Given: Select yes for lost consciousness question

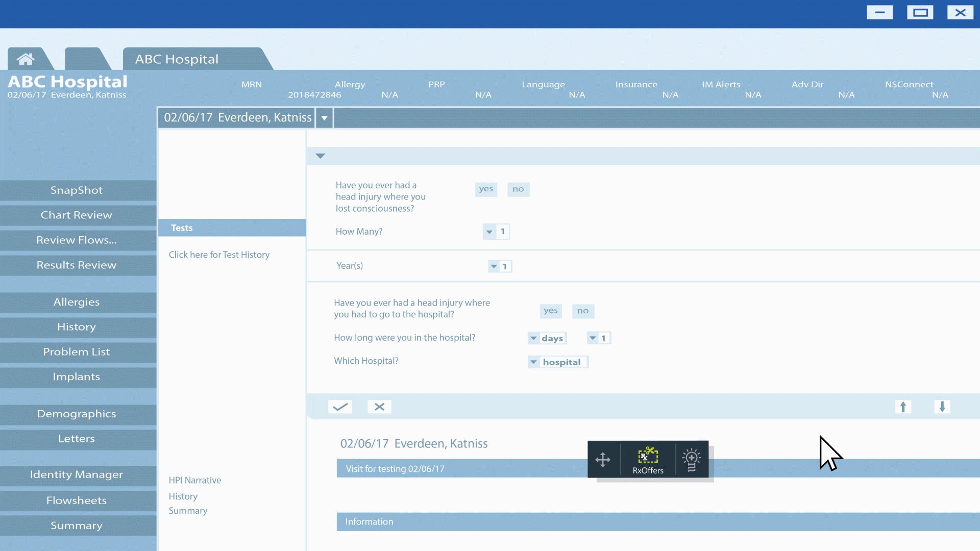Looking at the screenshot, I should [x=486, y=189].
